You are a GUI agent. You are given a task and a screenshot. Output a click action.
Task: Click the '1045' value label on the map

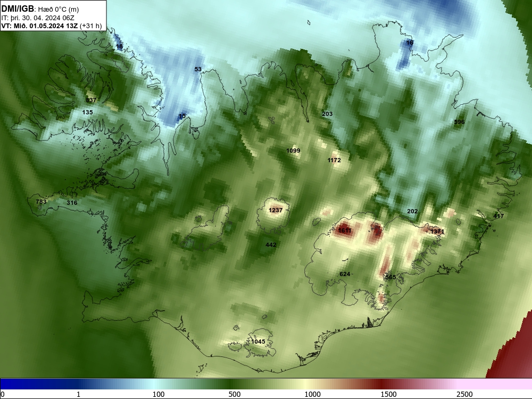[258, 342]
